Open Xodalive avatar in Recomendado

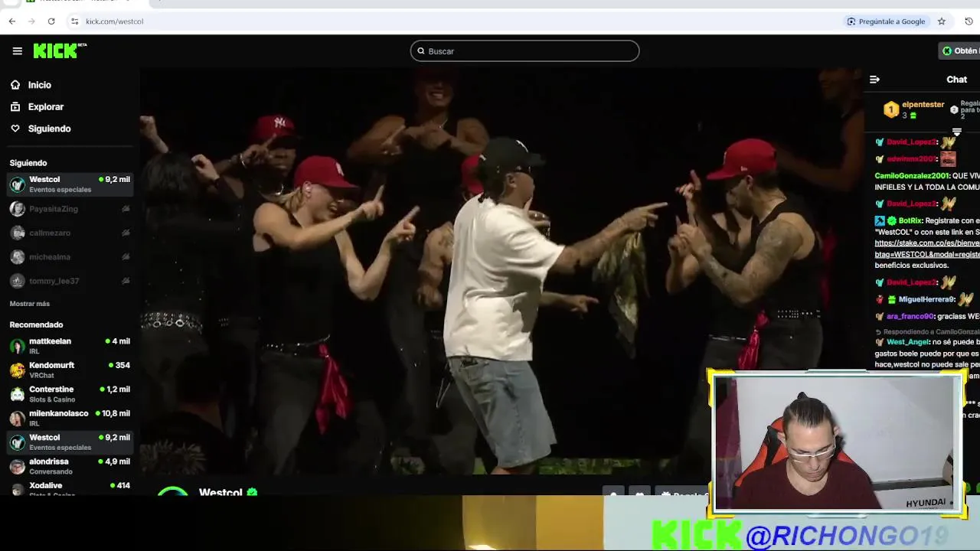click(17, 490)
